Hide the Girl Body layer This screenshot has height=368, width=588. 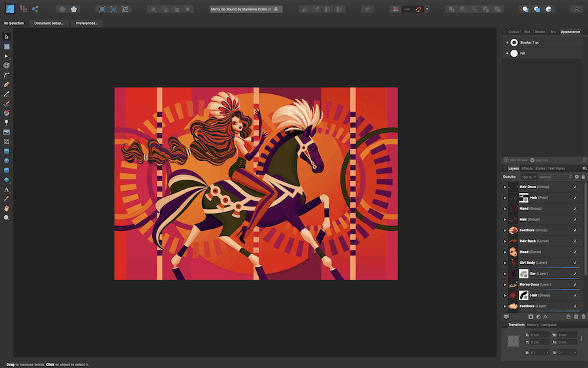[x=575, y=263]
